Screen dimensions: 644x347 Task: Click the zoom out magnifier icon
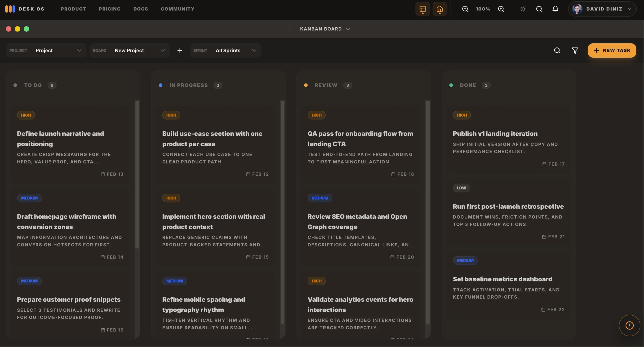465,9
